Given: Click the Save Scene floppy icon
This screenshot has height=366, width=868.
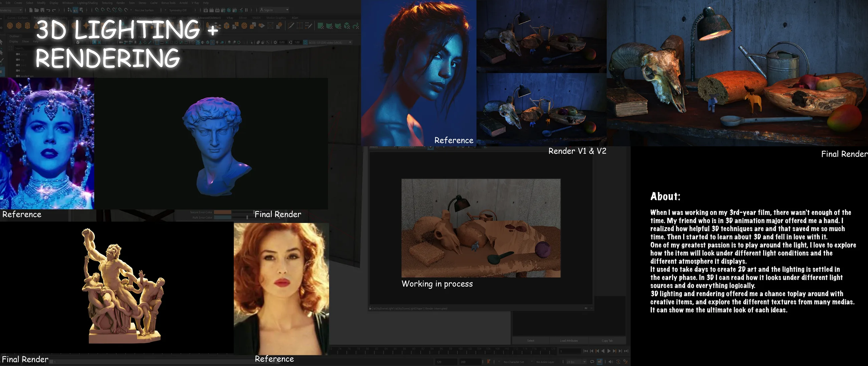Looking at the screenshot, I should 42,10.
